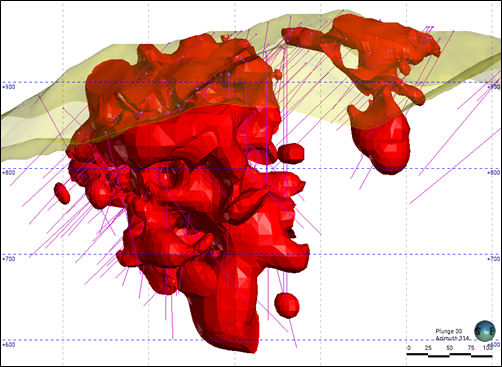The width and height of the screenshot is (502, 367).
Task: Click the 'S' letter on the compass globe
Action: (479, 331)
